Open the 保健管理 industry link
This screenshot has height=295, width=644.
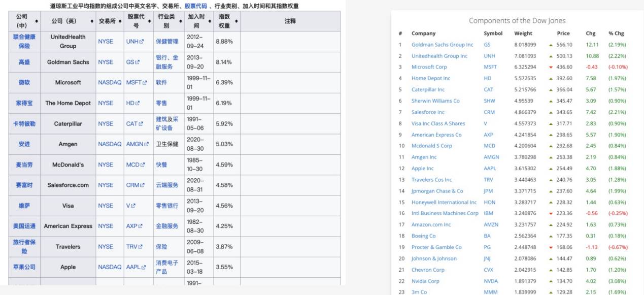tap(167, 42)
